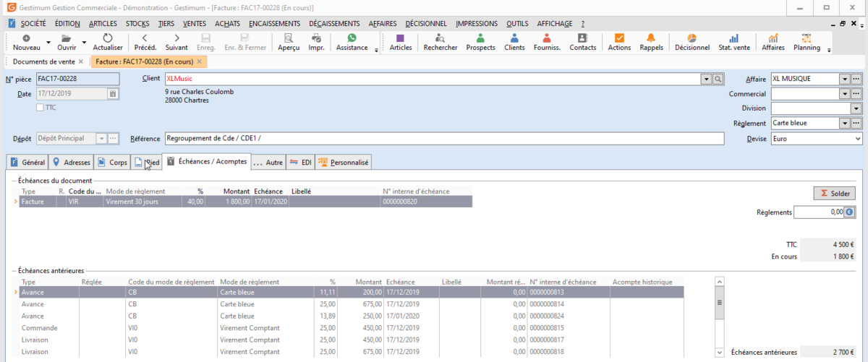Click the Règlements amount field
Image resolution: width=868 pixels, height=362 pixels.
tap(819, 212)
